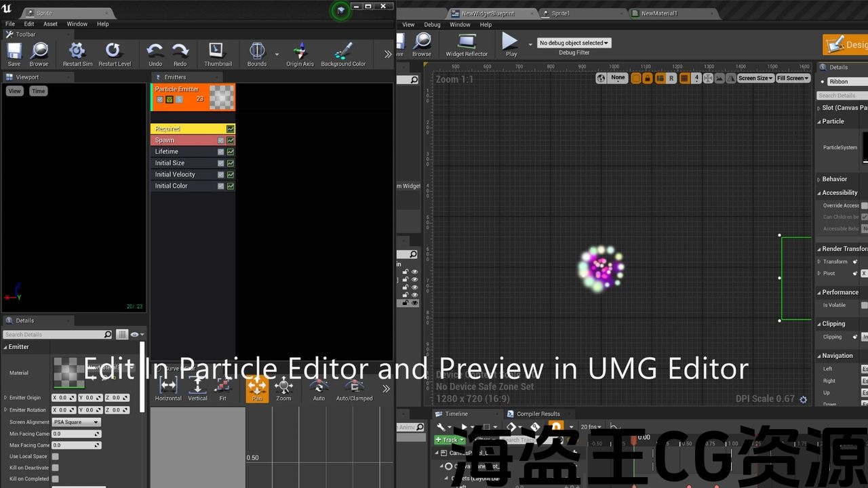The image size is (868, 488).
Task: Click the Save icon in Cascade toolbar
Action: pyautogui.click(x=14, y=52)
